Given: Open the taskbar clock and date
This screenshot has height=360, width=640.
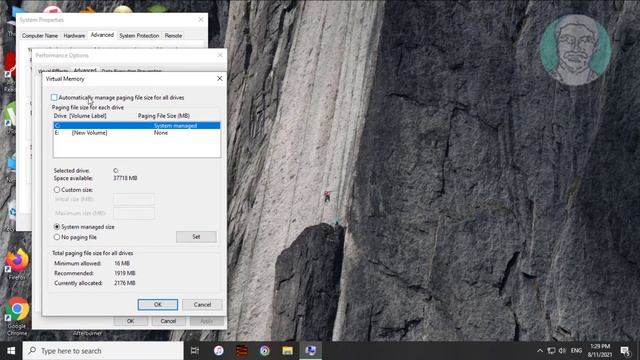Looking at the screenshot, I should (600, 351).
